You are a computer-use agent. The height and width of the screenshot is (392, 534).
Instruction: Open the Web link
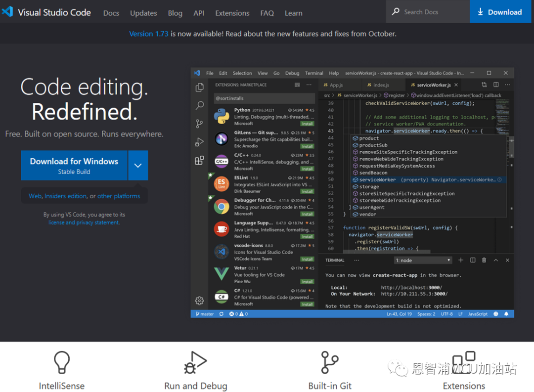coord(35,196)
